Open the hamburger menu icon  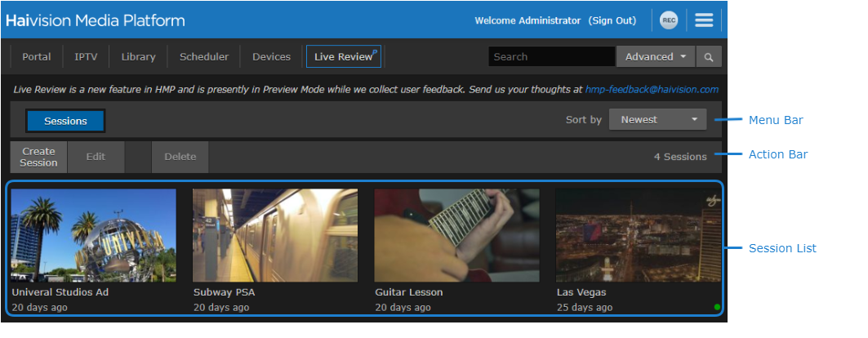[x=703, y=20]
